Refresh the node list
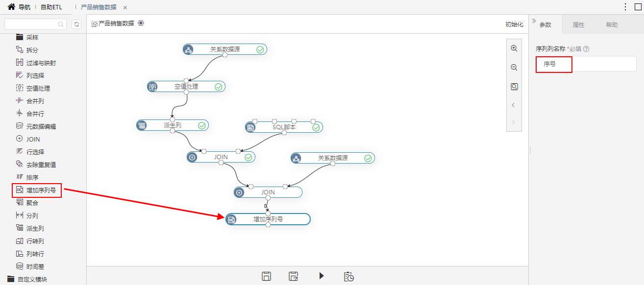Screen dimensions: 644x285 point(76,24)
